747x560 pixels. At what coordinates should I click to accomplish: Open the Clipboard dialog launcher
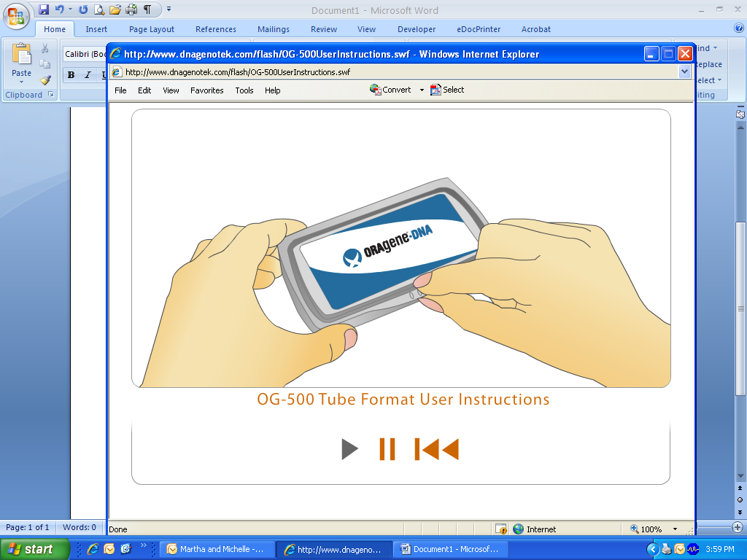(51, 94)
